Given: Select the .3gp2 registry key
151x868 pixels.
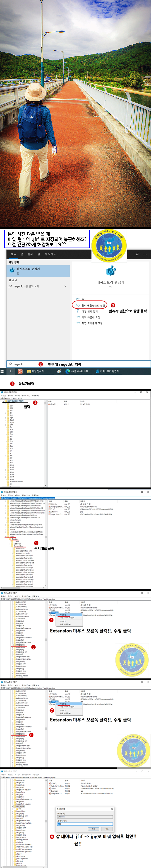Looking at the screenshot, I should 12,420.
